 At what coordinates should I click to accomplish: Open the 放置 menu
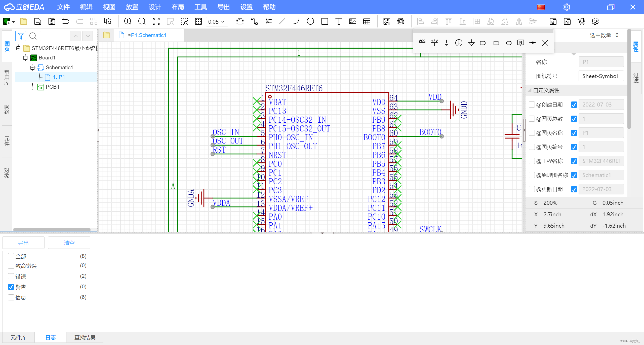[x=132, y=7]
